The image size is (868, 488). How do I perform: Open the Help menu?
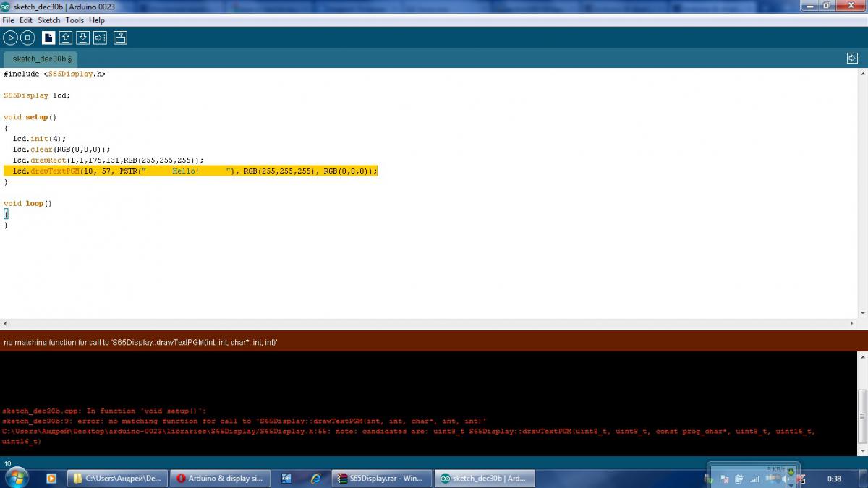(x=97, y=20)
